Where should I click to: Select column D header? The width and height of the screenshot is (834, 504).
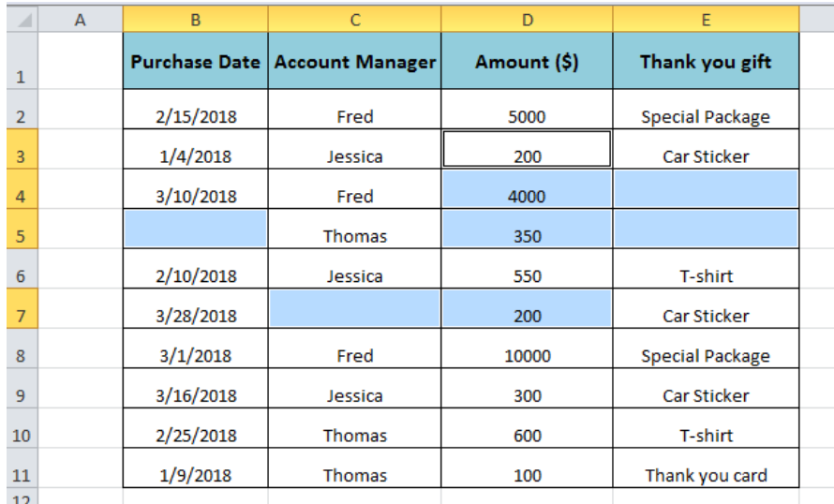pos(527,20)
